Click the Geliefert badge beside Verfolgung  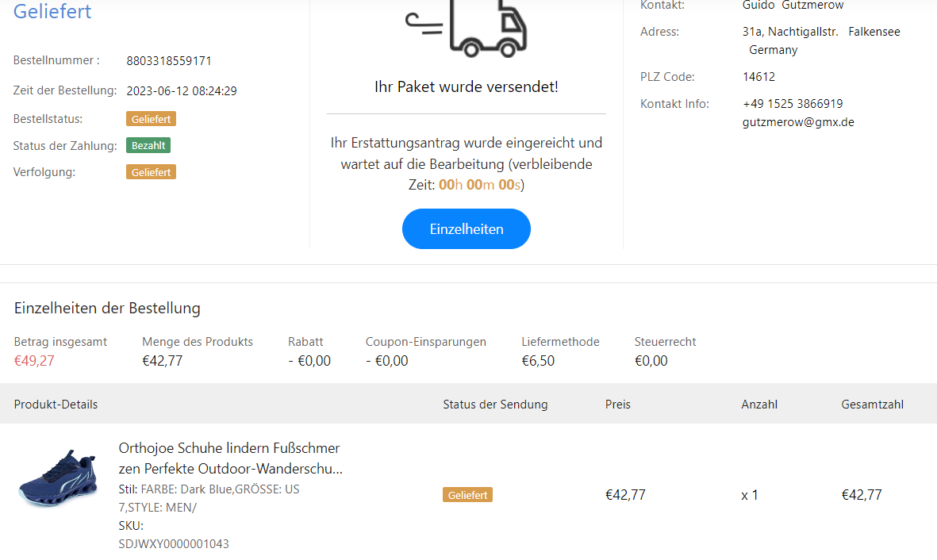[x=151, y=172]
